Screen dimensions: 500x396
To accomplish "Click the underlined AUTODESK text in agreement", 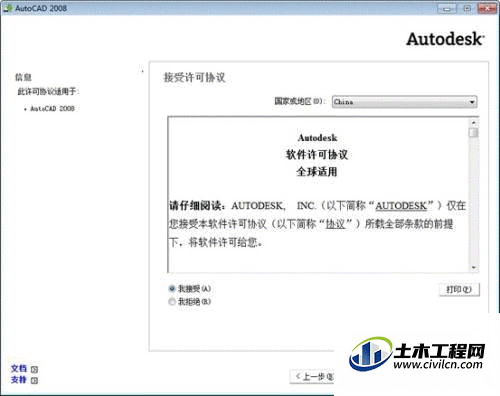I will click(401, 206).
